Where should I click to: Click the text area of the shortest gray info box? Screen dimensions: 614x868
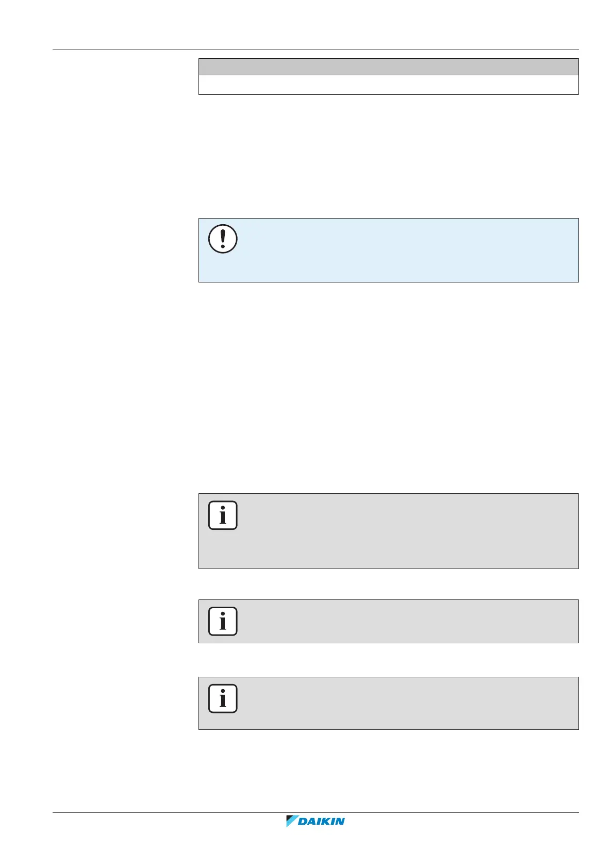click(x=402, y=621)
